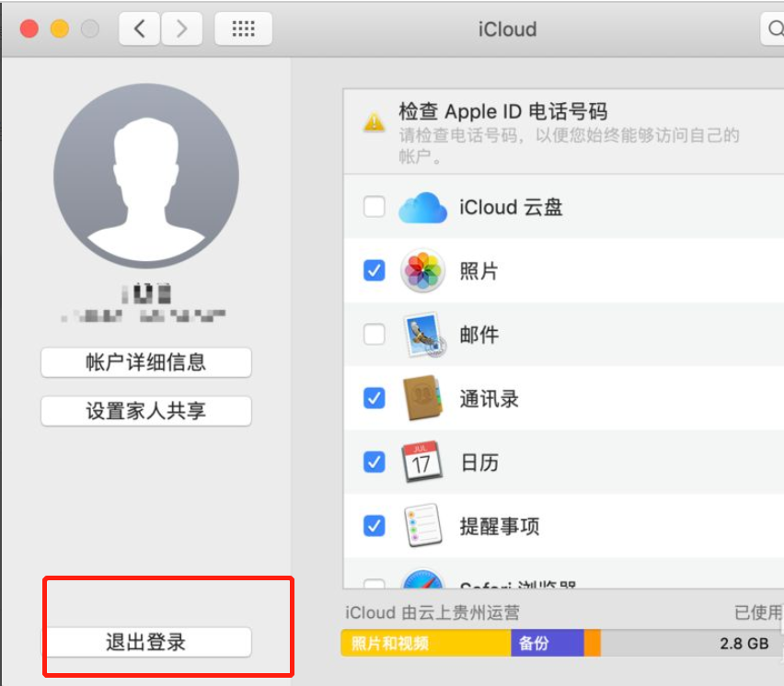Open 帐户详细信息 account details
Screen dimensions: 784x686
pos(145,362)
